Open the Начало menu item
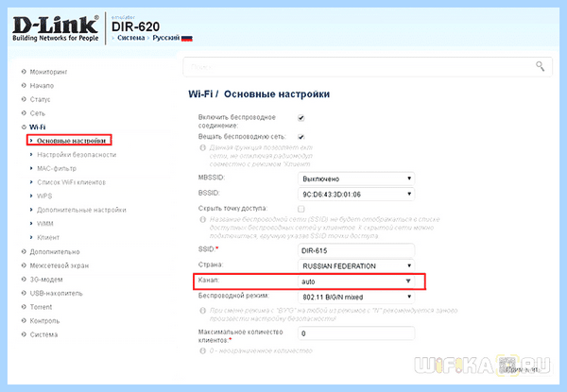The height and width of the screenshot is (392, 567). coord(42,86)
